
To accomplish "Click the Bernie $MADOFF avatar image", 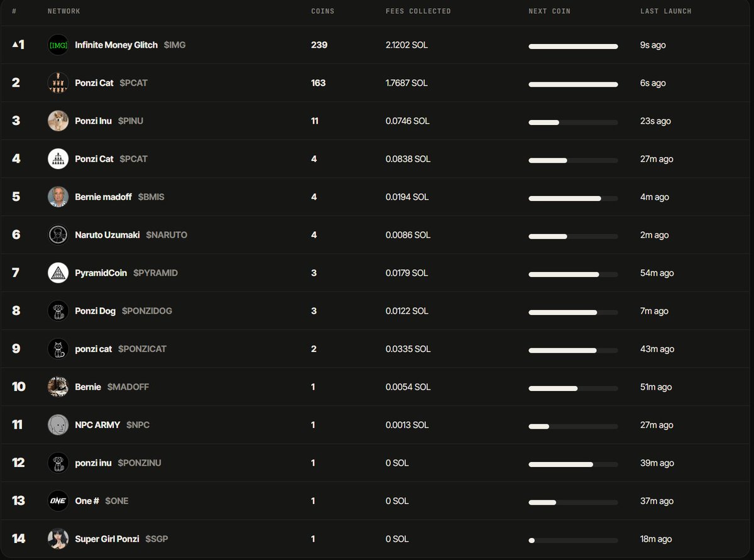I will (x=58, y=387).
